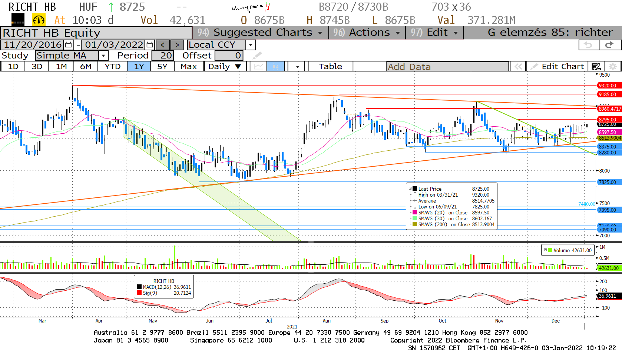Screen dimensions: 622x364
Task: Select candlestick chart type icon
Action: click(275, 67)
